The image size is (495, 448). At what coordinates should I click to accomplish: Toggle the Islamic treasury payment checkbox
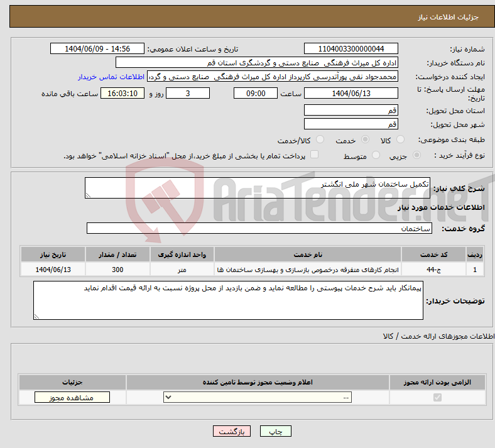pyautogui.click(x=314, y=155)
